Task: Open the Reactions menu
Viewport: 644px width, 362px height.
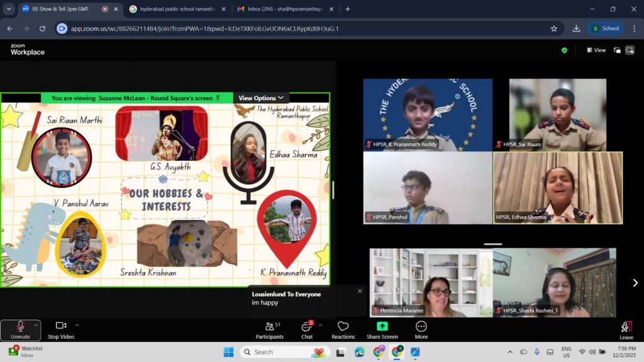Action: (343, 329)
